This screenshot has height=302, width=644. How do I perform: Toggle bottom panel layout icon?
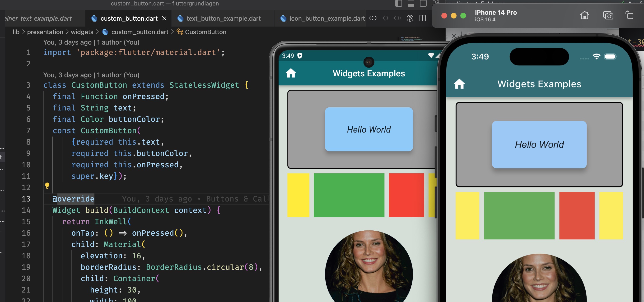tap(411, 4)
